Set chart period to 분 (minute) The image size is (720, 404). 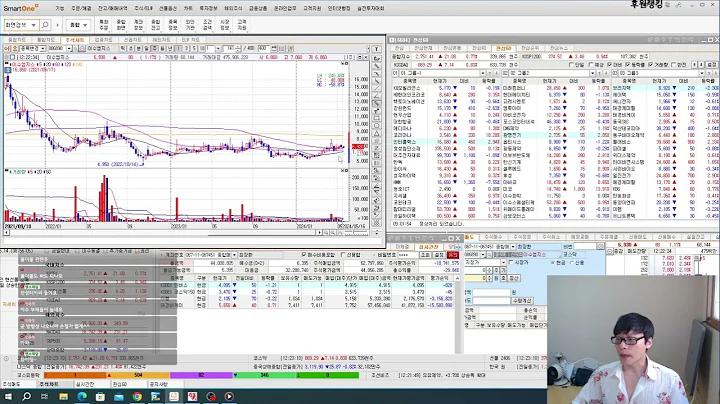pos(139,48)
